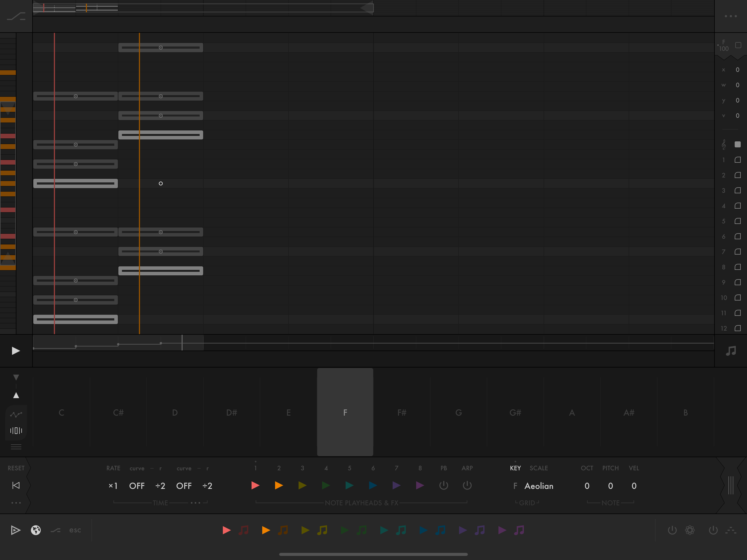This screenshot has height=560, width=747.
Task: Toggle the PB power button
Action: [443, 485]
